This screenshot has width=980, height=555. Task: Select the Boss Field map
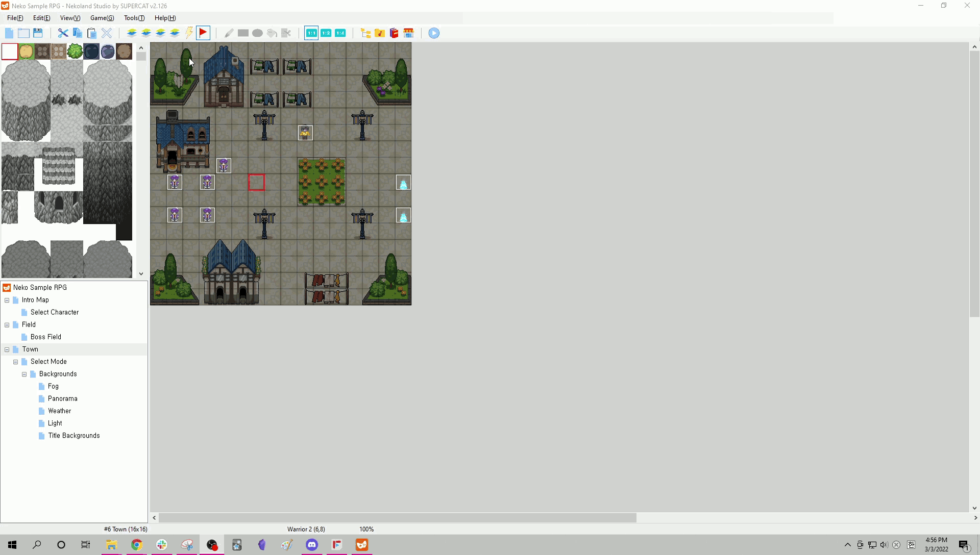tap(46, 337)
